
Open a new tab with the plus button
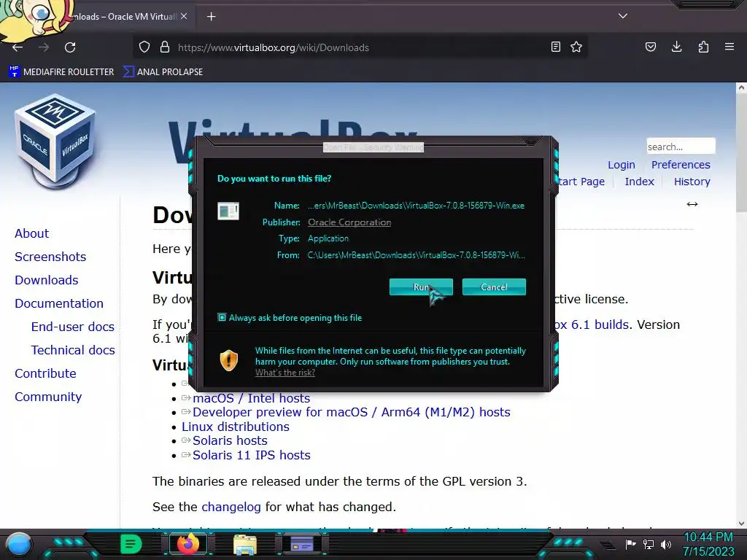[x=211, y=17]
